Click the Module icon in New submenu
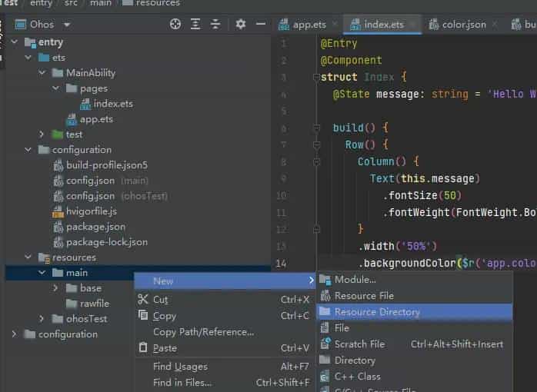Screen dimensions: 537x392 point(325,280)
